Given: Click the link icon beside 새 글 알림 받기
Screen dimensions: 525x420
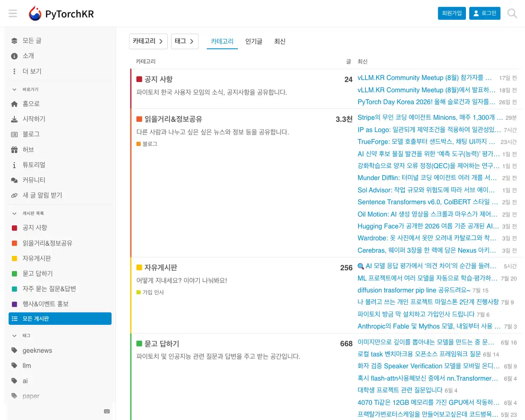Looking at the screenshot, I should pyautogui.click(x=14, y=195).
